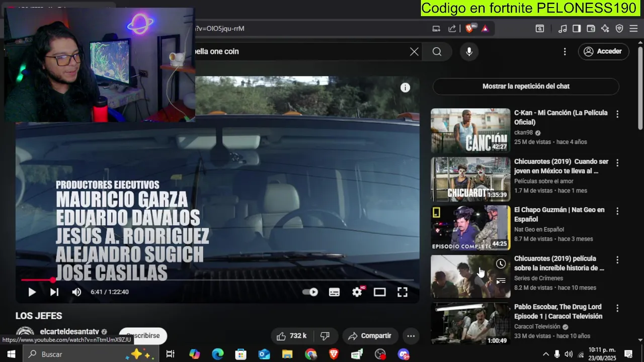Add Chicuarotes película to queue icon
This screenshot has height=362, width=644.
(501, 281)
